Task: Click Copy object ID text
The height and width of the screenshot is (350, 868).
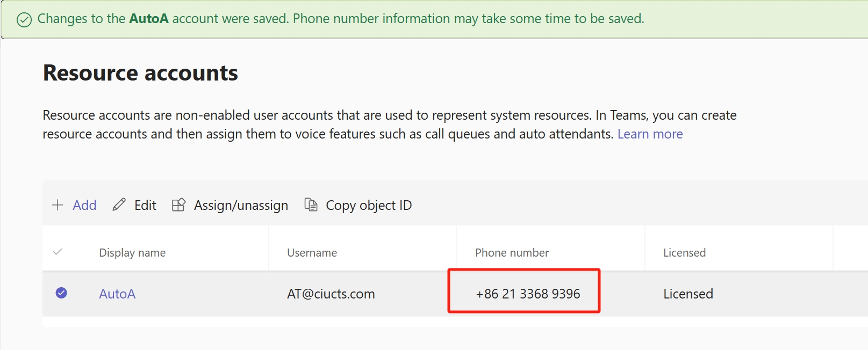Action: [x=369, y=206]
